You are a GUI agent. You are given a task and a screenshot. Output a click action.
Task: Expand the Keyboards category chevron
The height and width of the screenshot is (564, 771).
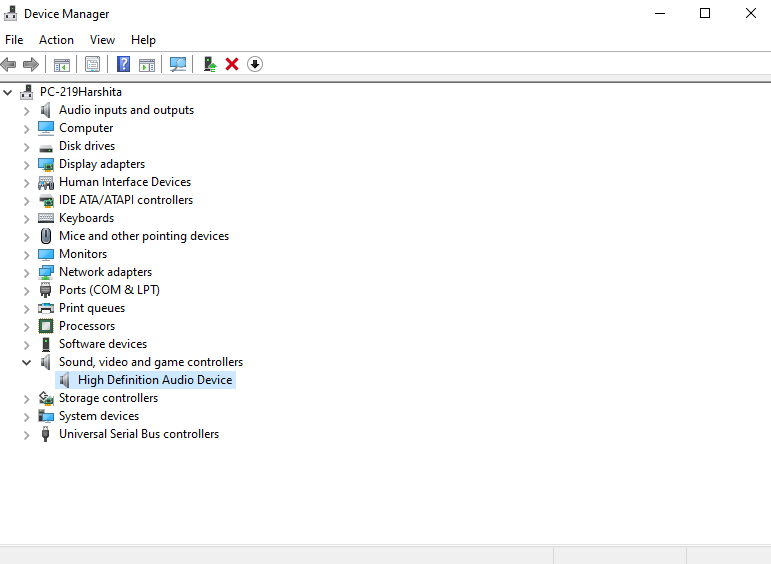pyautogui.click(x=27, y=219)
